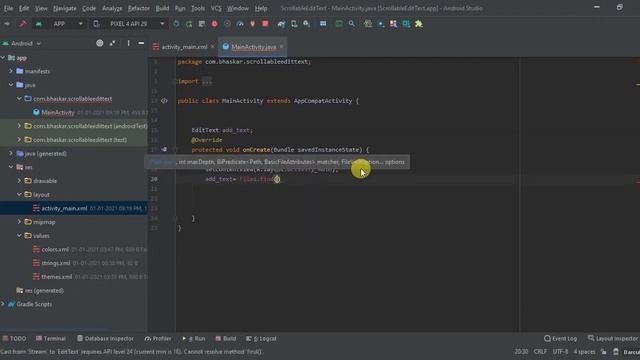Click the yellow puzzle plugin icon in toolbar
The image size is (640, 360).
coord(418,24)
